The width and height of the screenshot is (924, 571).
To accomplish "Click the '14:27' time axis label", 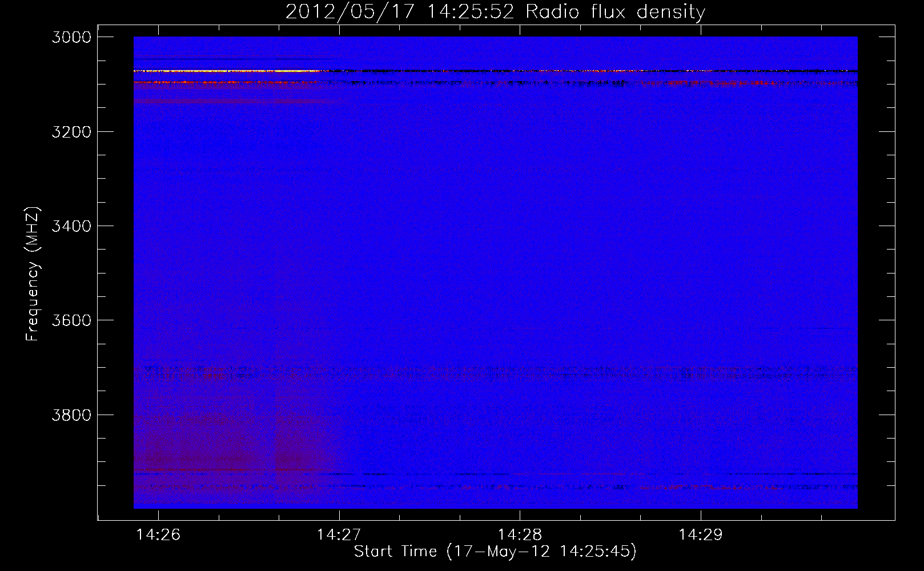I will point(339,534).
